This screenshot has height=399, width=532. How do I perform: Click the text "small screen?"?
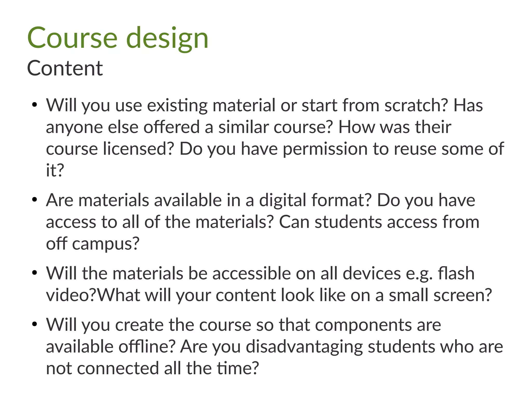pyautogui.click(x=440, y=295)
